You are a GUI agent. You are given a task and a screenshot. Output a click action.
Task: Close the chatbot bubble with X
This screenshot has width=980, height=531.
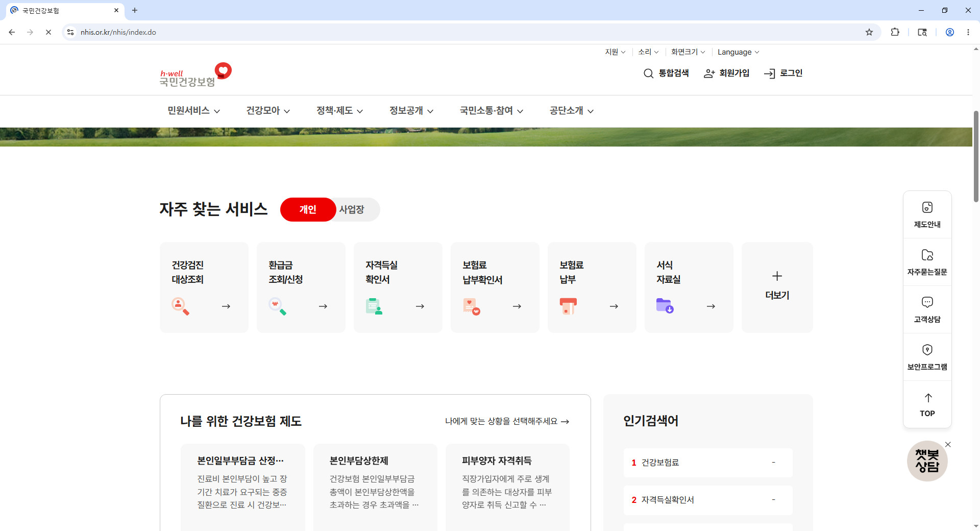click(x=948, y=445)
